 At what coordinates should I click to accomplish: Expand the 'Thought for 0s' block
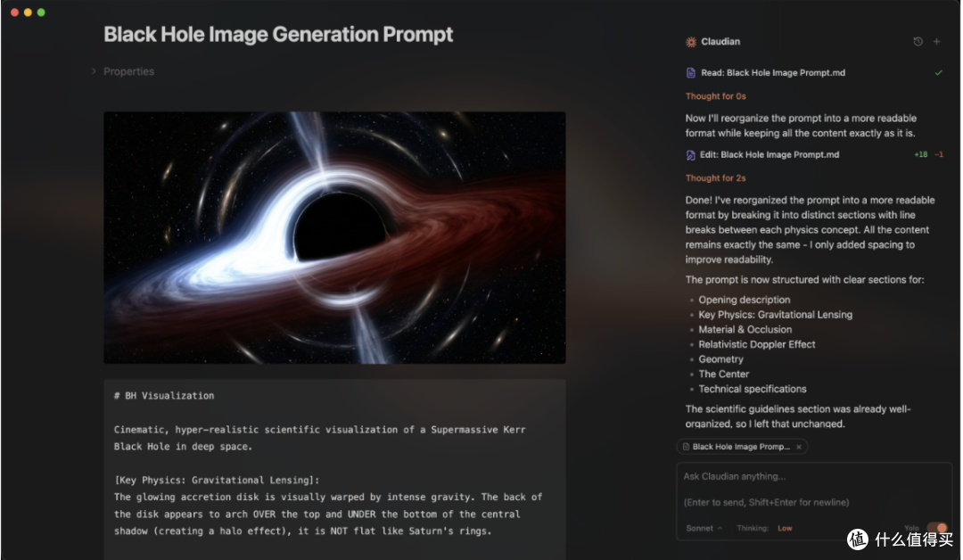tap(715, 96)
